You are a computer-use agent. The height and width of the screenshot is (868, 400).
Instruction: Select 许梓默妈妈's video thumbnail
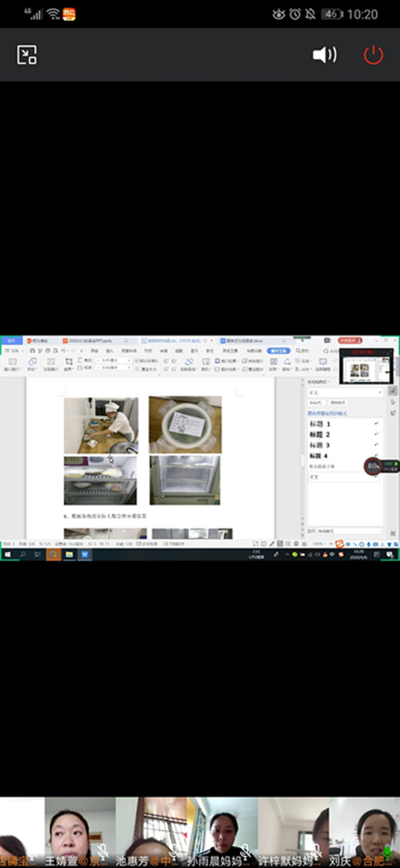tap(294, 832)
